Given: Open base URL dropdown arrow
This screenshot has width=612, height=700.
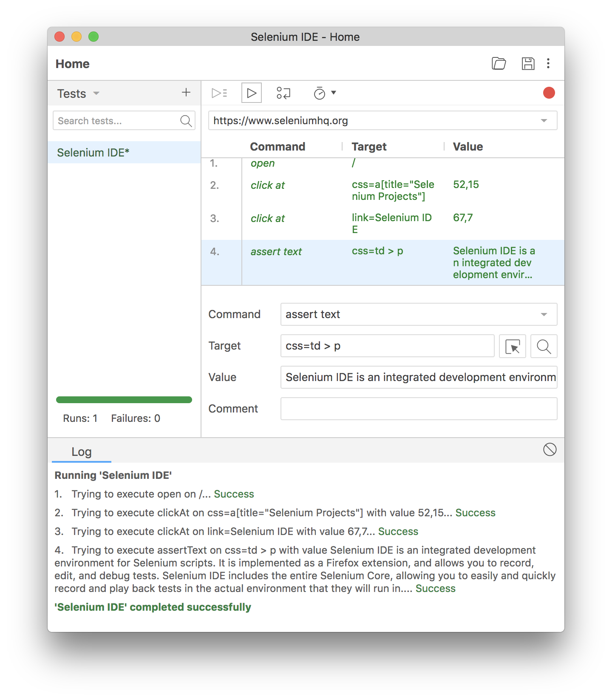Looking at the screenshot, I should [x=544, y=121].
